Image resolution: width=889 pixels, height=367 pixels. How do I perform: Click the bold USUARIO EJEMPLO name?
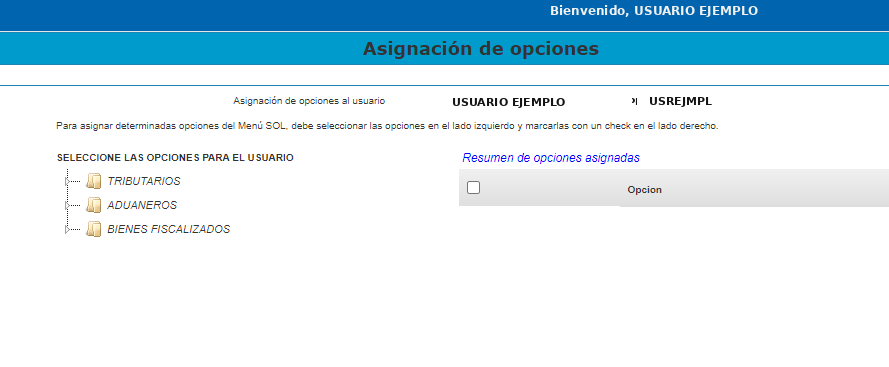pos(509,102)
